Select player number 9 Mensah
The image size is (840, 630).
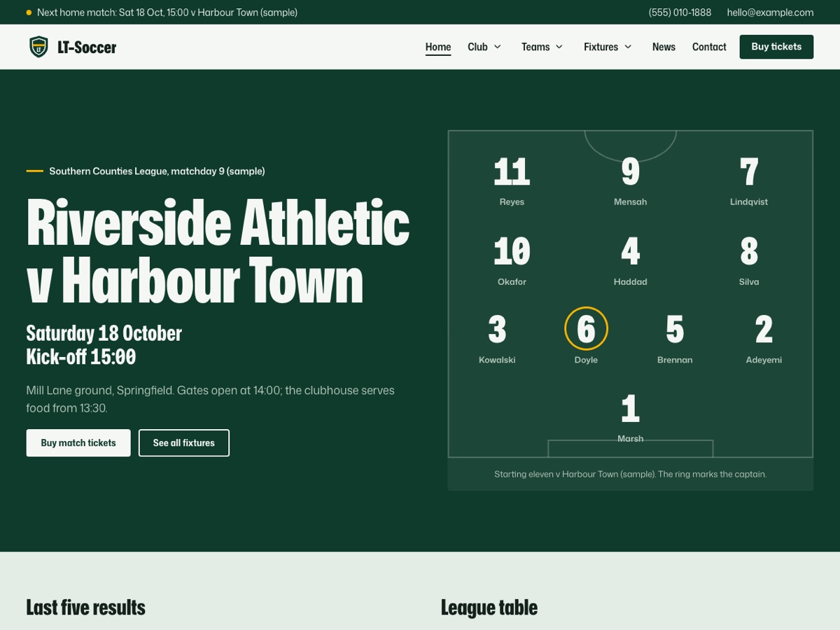click(x=630, y=181)
